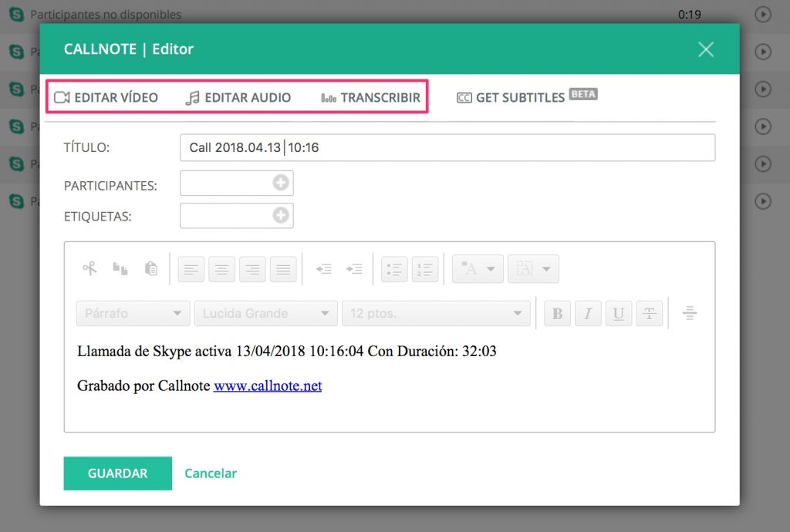Insert a bulleted list
The height and width of the screenshot is (532, 790).
click(x=394, y=269)
